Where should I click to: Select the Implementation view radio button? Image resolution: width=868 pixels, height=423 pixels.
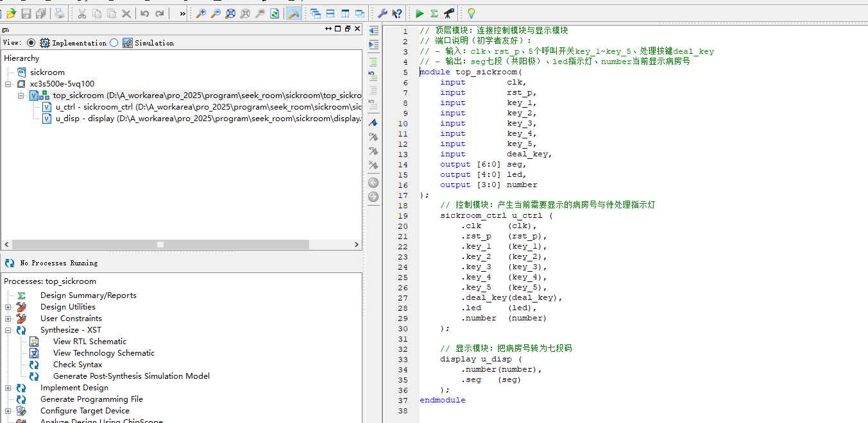pos(31,43)
